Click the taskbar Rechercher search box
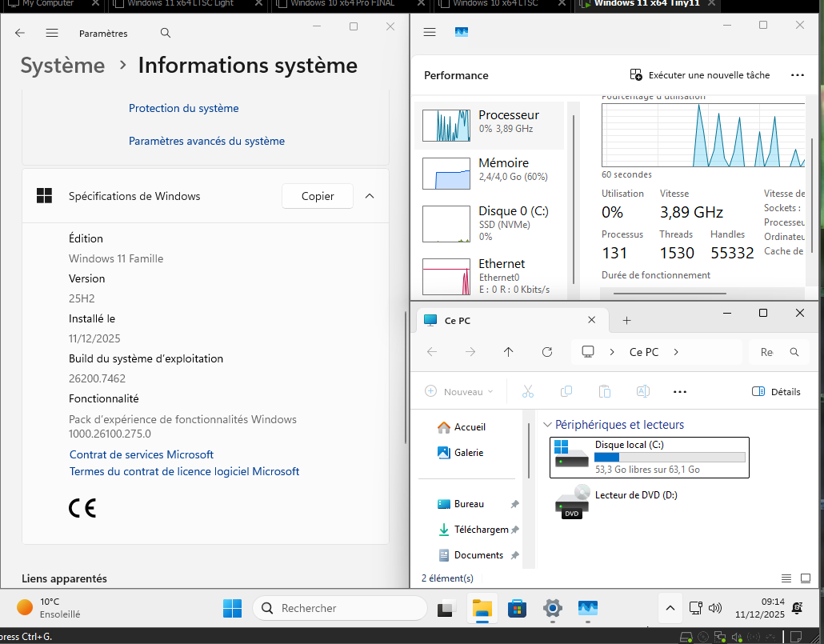 click(340, 608)
